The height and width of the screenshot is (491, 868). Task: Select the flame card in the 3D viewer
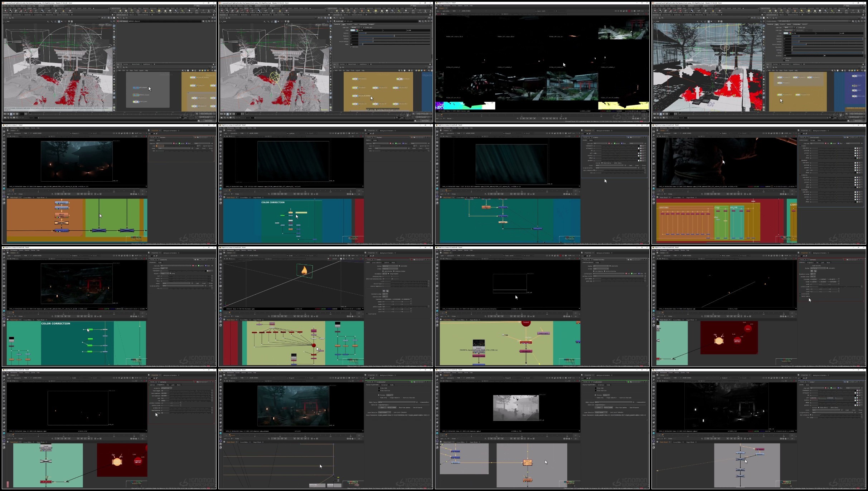click(304, 271)
